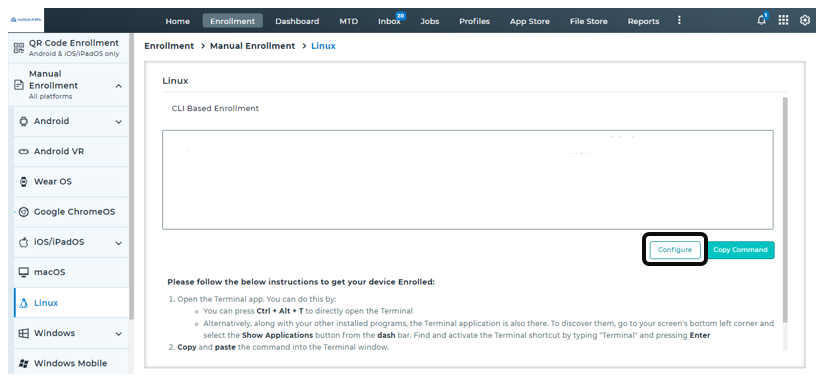Click the Linux panel heading
820x376 pixels.
coord(175,81)
